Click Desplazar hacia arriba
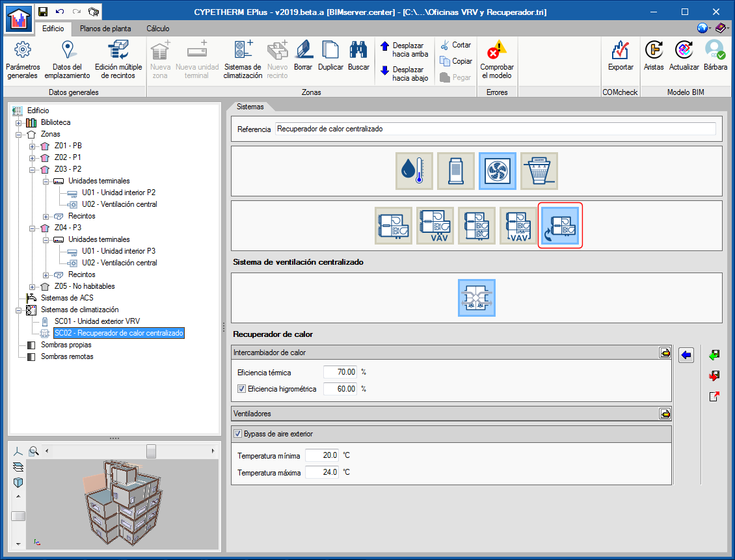735x560 pixels. tap(405, 49)
